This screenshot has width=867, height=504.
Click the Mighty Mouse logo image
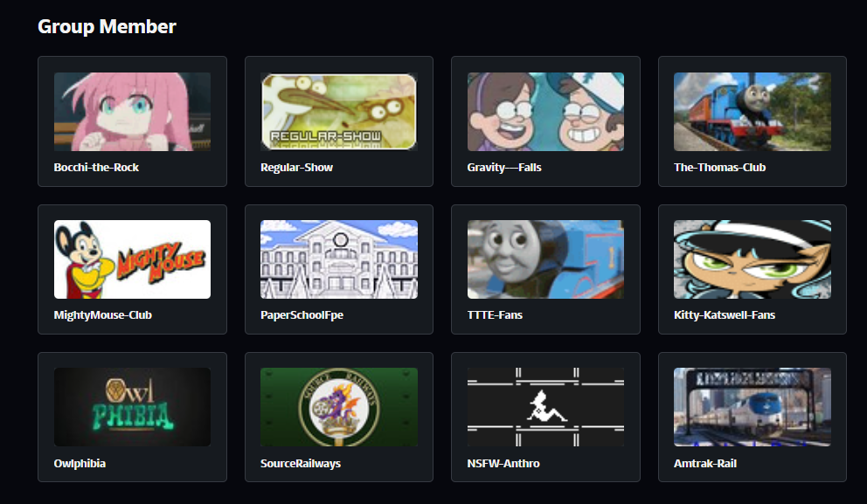coord(132,259)
